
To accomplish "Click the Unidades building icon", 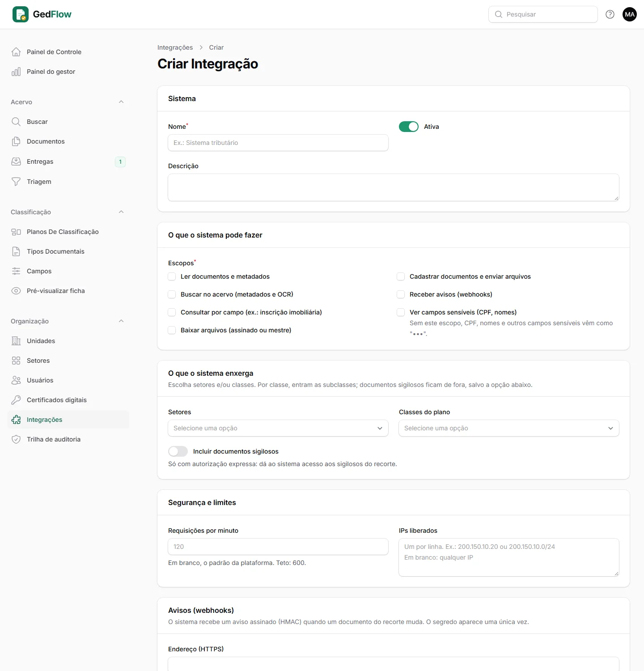I will click(x=16, y=341).
